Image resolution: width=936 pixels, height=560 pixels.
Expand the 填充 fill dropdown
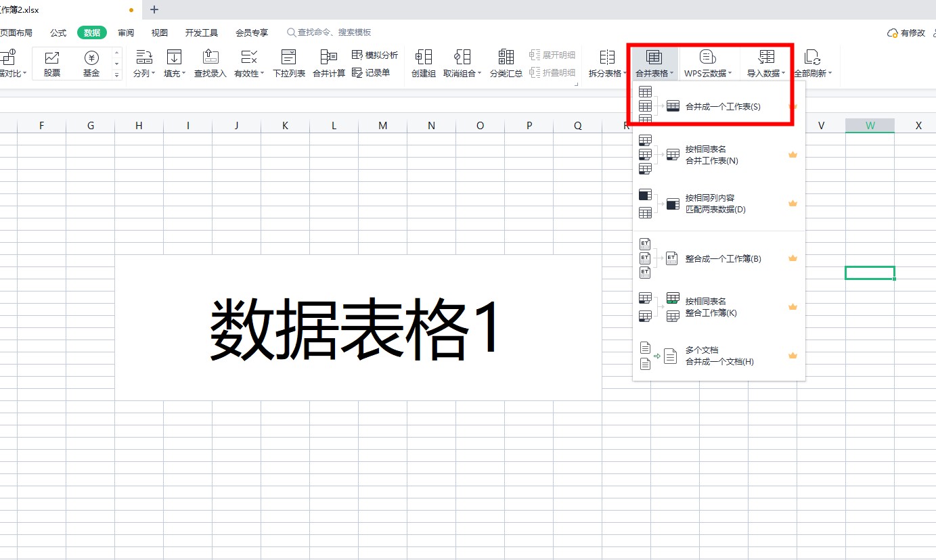(175, 73)
